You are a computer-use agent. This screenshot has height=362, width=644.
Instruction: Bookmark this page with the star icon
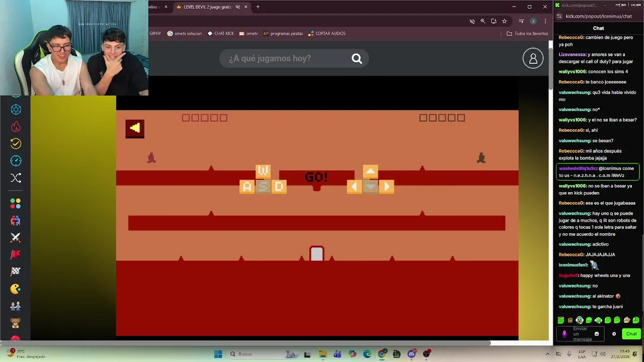coord(504,21)
